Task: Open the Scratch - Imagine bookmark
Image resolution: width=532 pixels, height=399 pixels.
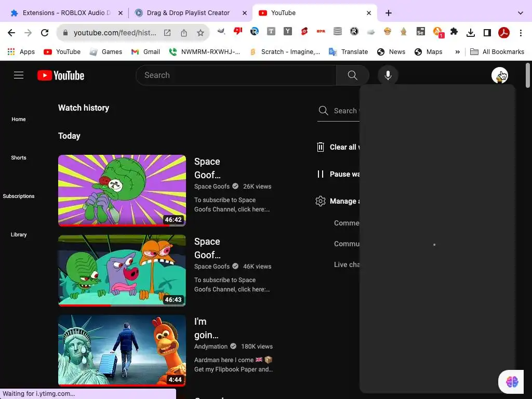Action: click(285, 52)
